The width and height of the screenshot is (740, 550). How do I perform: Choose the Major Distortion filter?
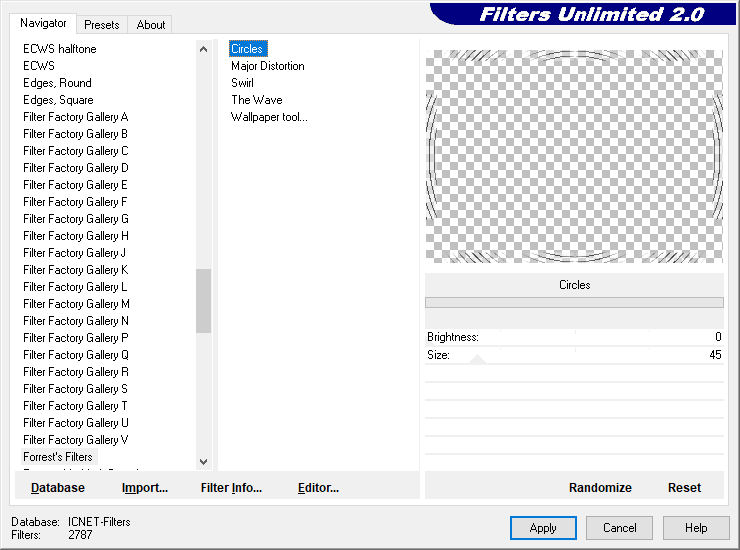click(x=268, y=66)
